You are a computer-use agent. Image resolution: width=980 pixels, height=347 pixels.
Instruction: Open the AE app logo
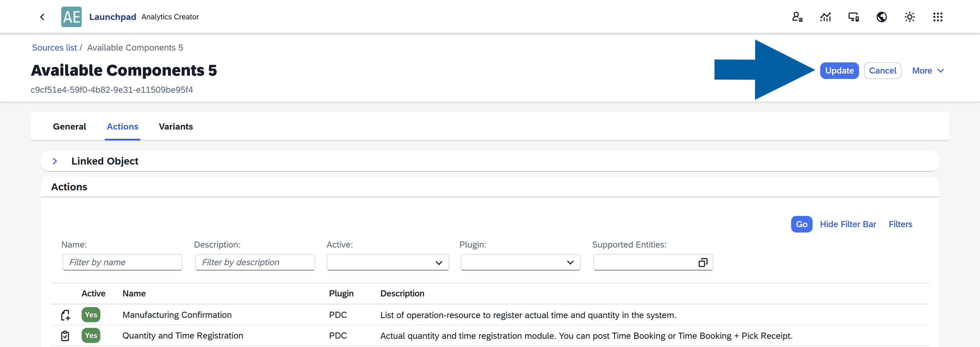pyautogui.click(x=71, y=17)
